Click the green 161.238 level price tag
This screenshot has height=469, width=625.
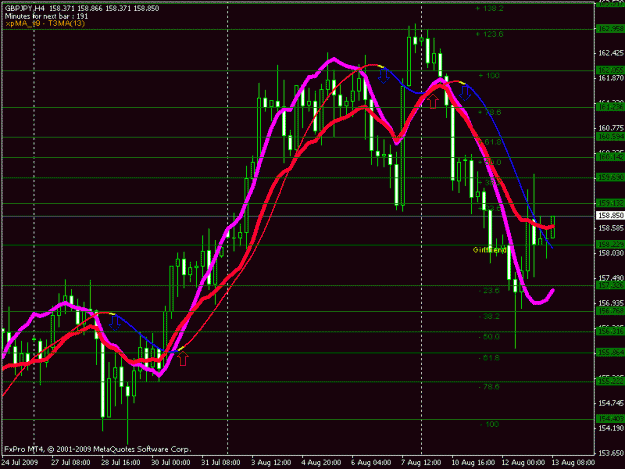click(x=610, y=107)
